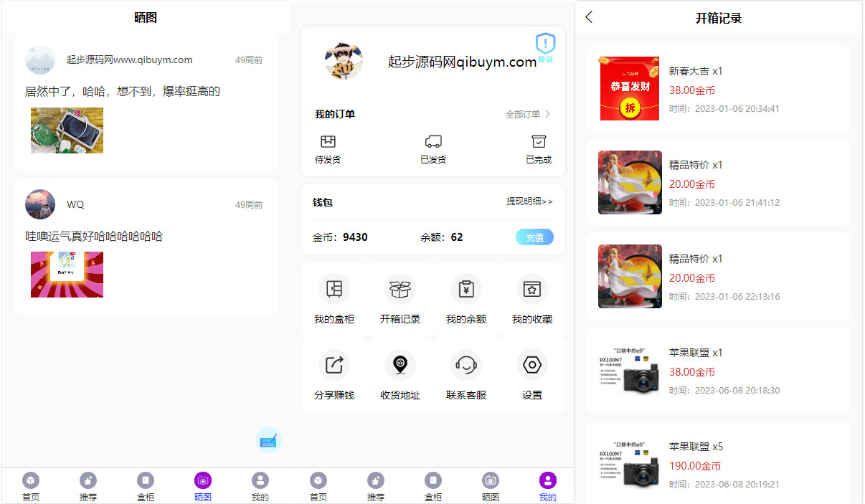Open the 开箱记录 box icon

pos(400,289)
